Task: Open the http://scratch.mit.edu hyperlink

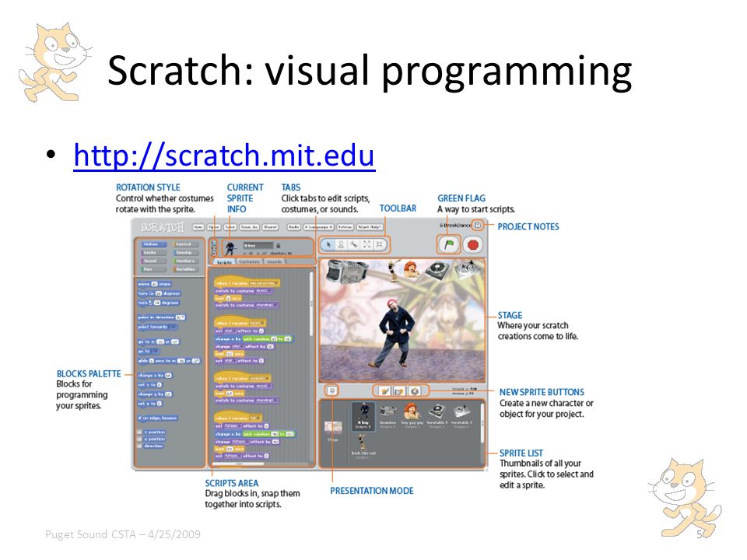Action: click(x=224, y=156)
